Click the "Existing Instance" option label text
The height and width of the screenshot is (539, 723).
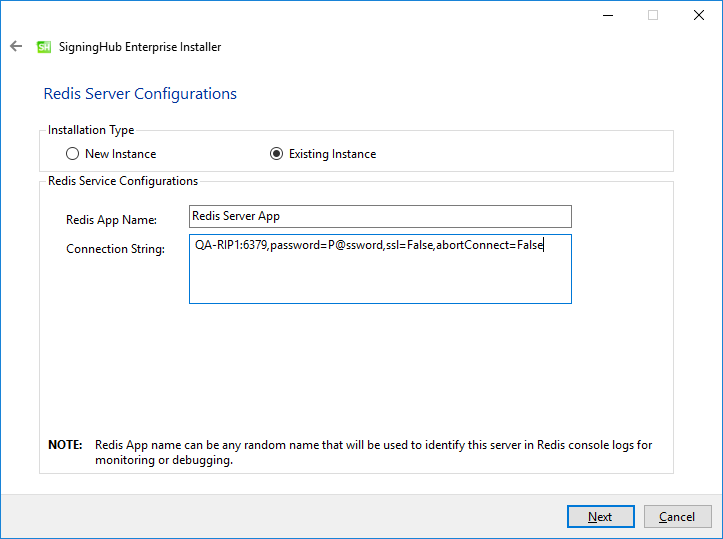point(332,154)
